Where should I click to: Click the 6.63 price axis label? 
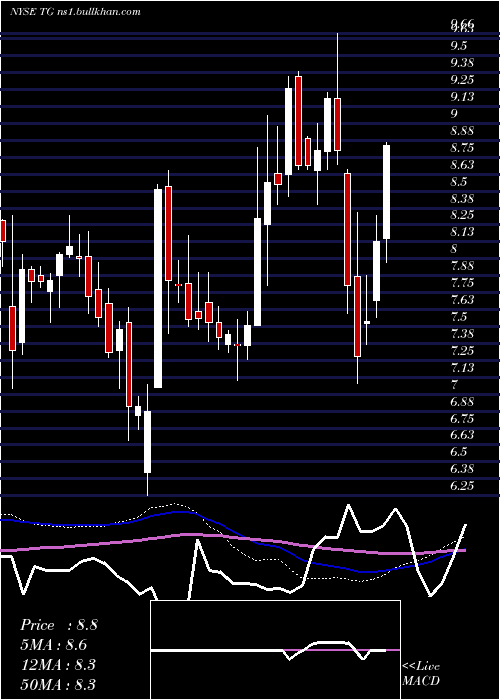(x=462, y=435)
